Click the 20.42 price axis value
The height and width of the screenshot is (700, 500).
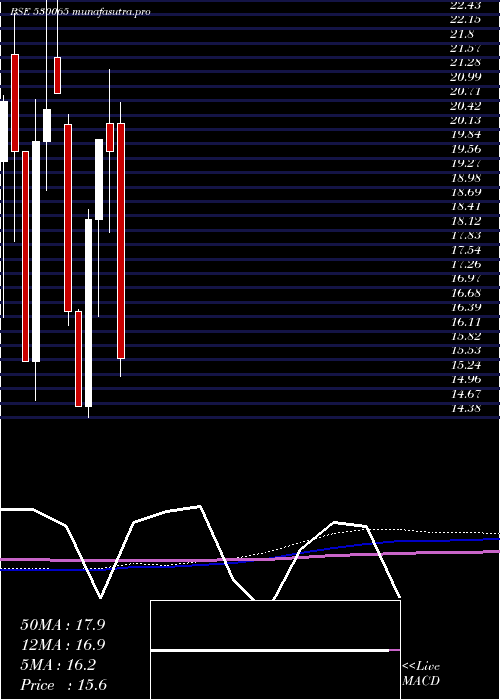[x=466, y=106]
